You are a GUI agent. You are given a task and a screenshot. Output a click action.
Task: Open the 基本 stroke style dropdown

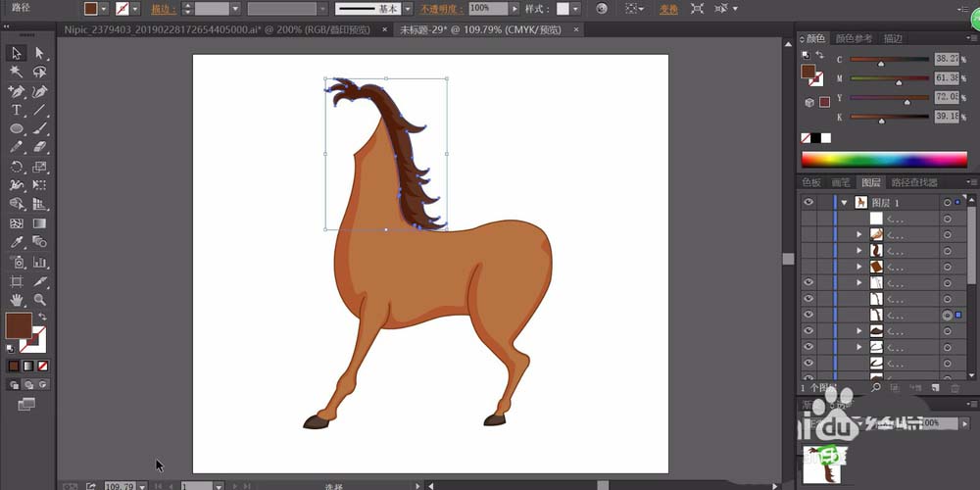pos(407,8)
